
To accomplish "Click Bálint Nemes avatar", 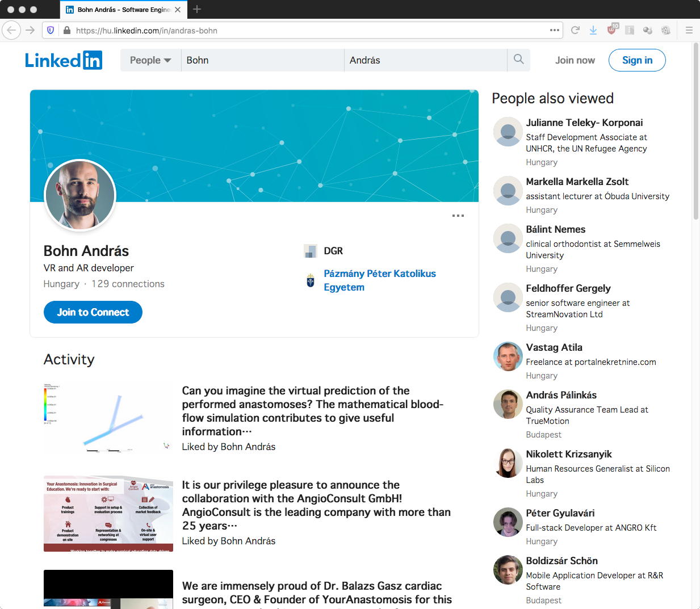I will [x=508, y=238].
